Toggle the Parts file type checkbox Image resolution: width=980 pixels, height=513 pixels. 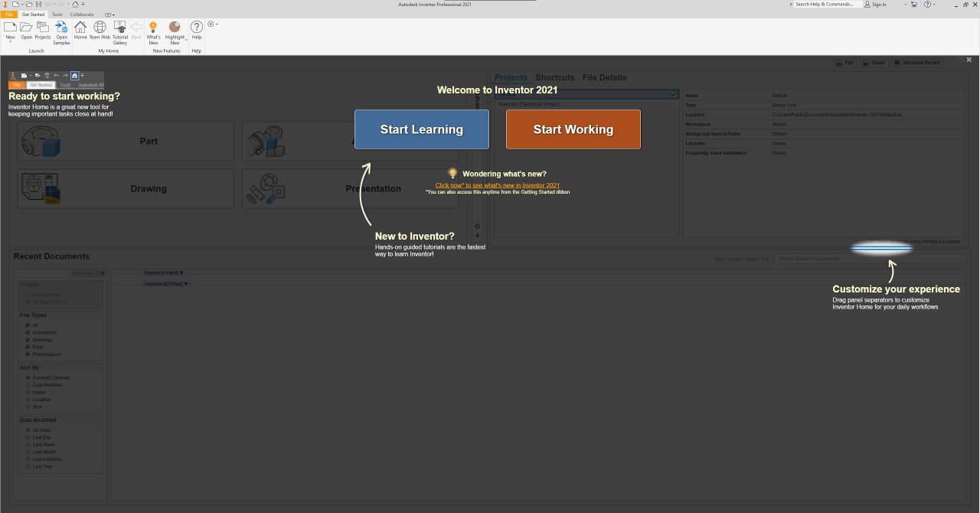pos(28,347)
